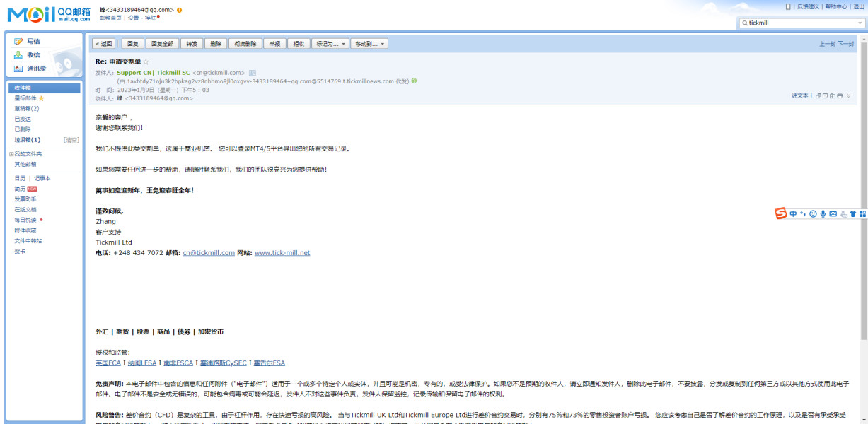Screen dimensions: 868x424
Task: Go to 下一封 next email
Action: click(845, 44)
